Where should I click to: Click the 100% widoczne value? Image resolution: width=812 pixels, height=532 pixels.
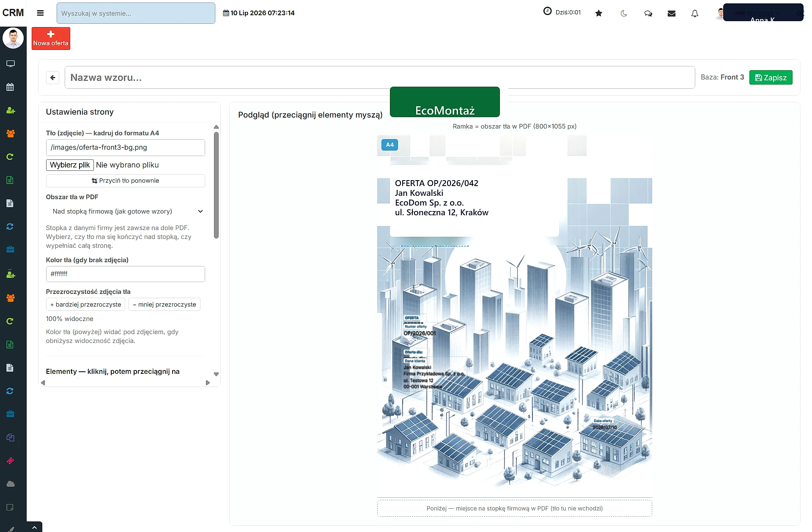[x=70, y=319]
